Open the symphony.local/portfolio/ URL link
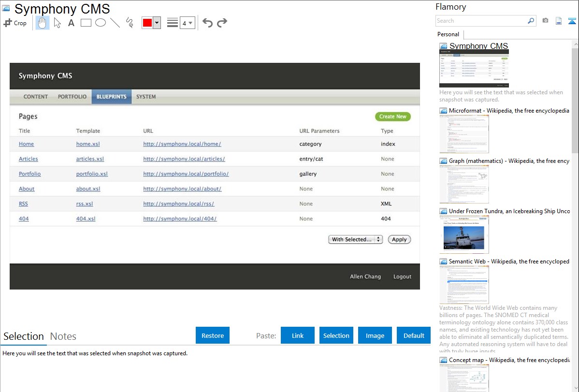Viewport: 579px width, 392px height. point(186,174)
